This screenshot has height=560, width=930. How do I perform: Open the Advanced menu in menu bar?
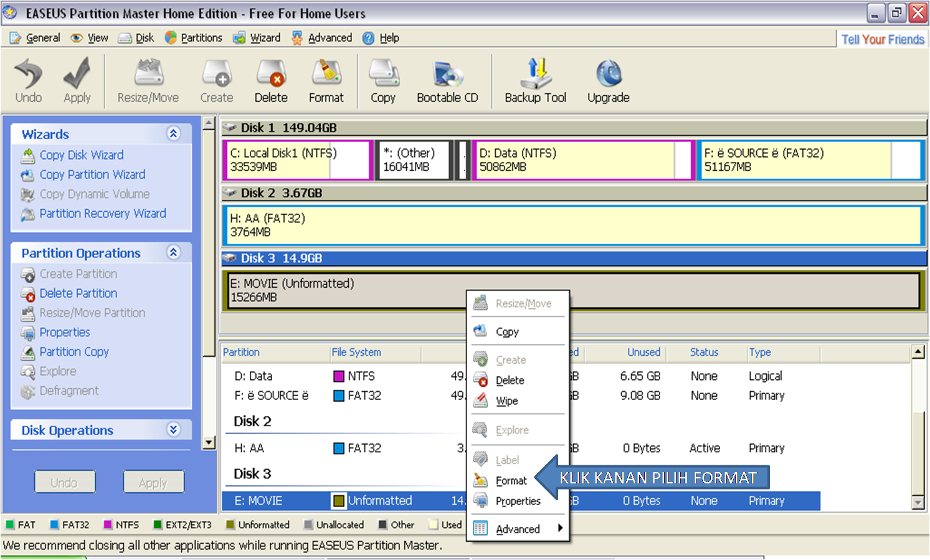(322, 38)
